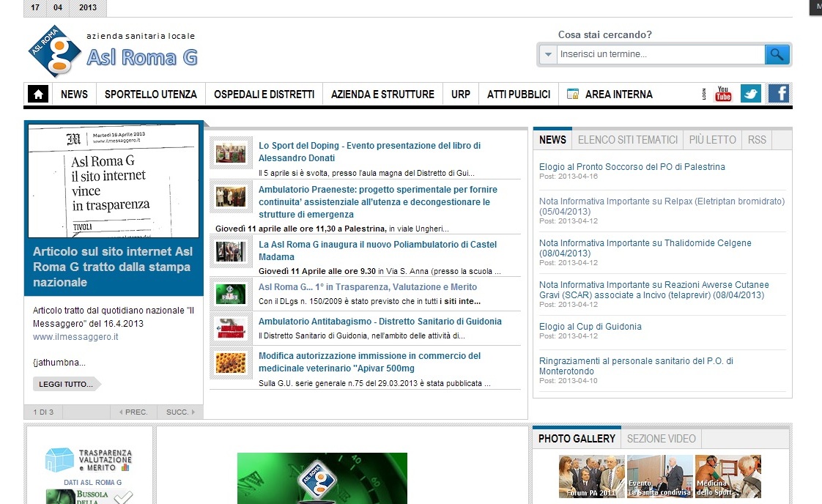Click the magnifying glass search button
Viewport: 822px width, 504px height.
(777, 54)
